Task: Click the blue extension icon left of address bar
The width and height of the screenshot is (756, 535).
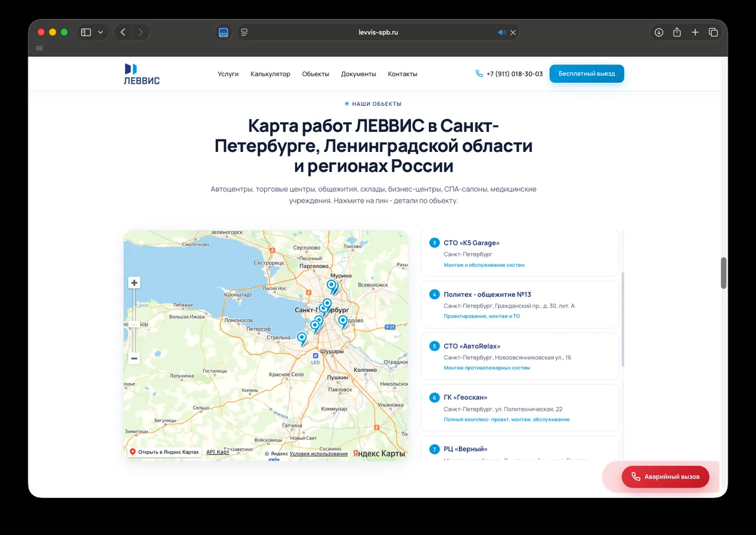Action: [223, 33]
